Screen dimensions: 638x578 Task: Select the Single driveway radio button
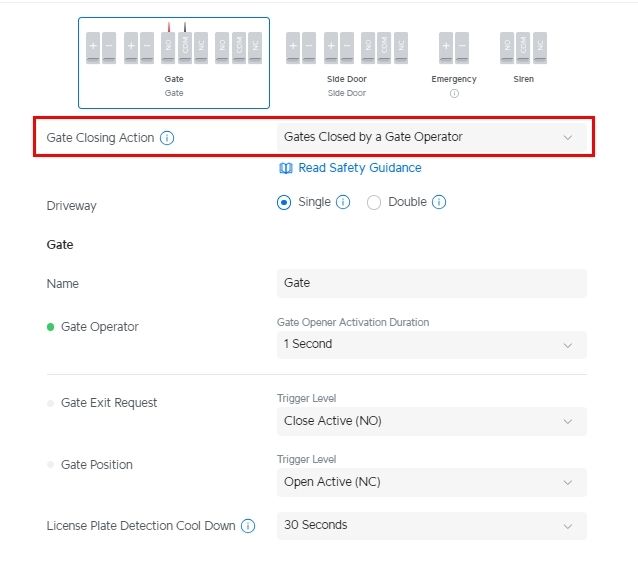(284, 202)
